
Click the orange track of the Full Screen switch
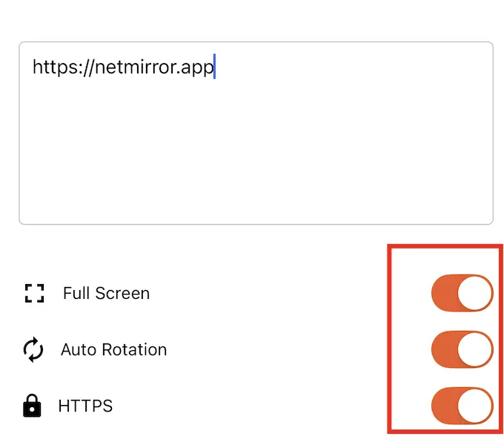(x=444, y=293)
